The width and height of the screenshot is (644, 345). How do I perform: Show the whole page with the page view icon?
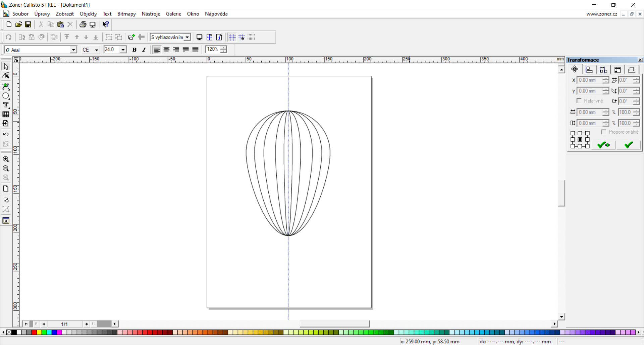(6, 189)
